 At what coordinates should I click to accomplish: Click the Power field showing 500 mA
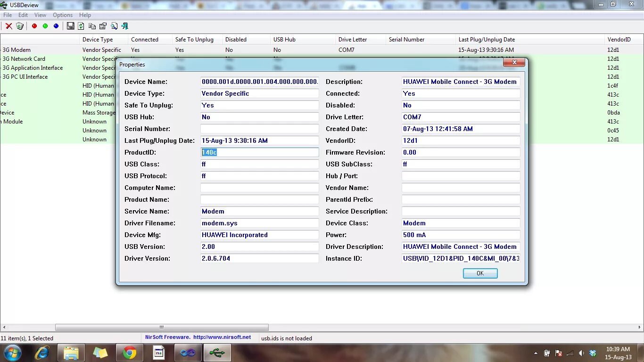[x=461, y=235]
